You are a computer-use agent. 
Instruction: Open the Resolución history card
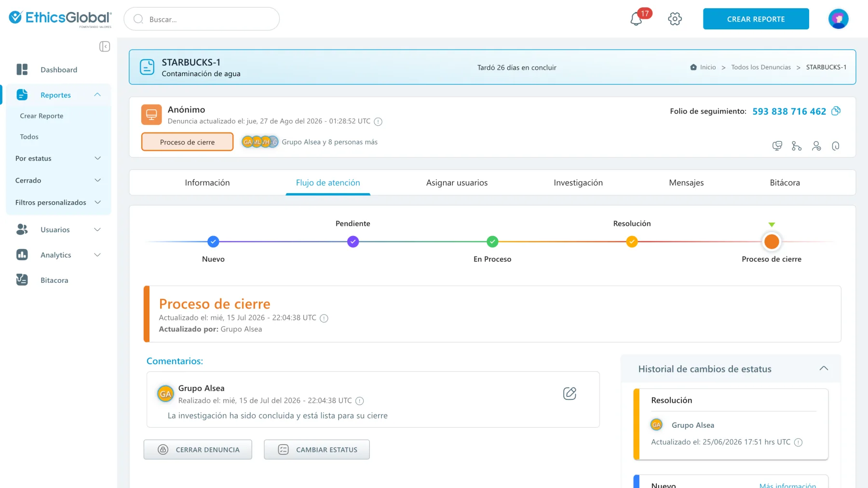[731, 424]
